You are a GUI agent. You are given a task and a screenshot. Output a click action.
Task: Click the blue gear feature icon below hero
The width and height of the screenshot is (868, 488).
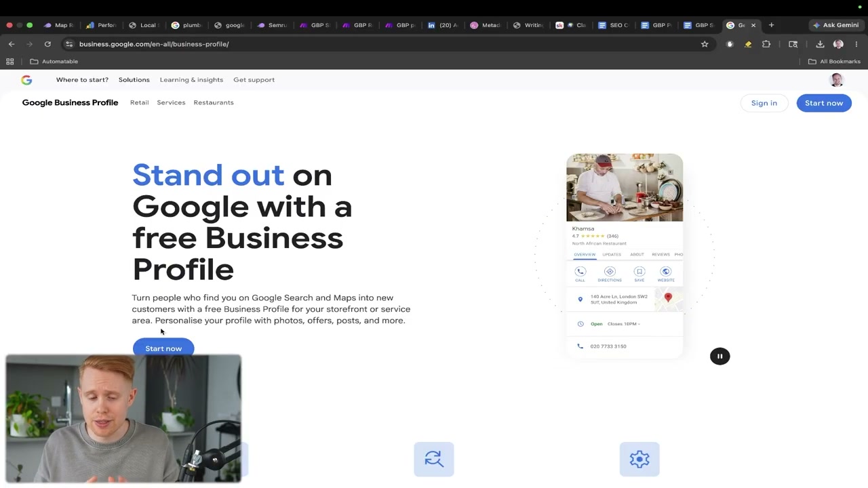pos(639,460)
